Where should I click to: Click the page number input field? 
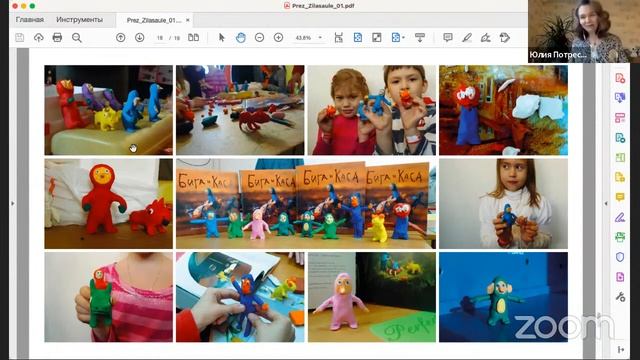pyautogui.click(x=160, y=38)
